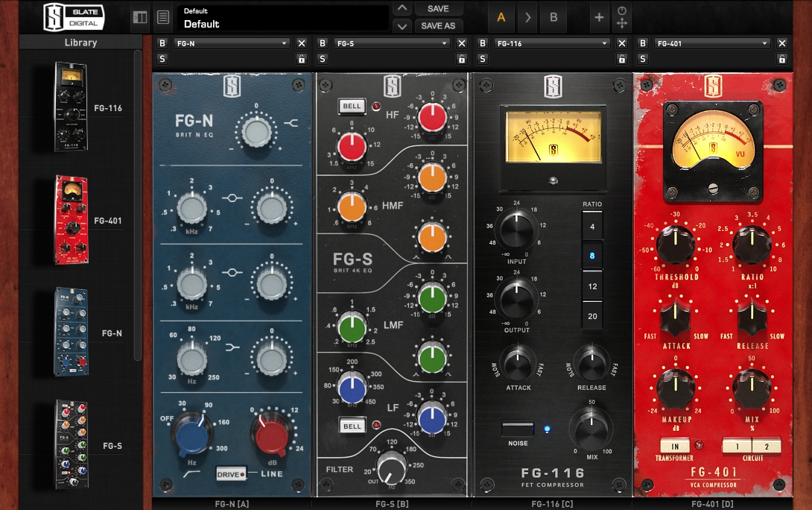Click the SAVE AS button

pos(438,25)
